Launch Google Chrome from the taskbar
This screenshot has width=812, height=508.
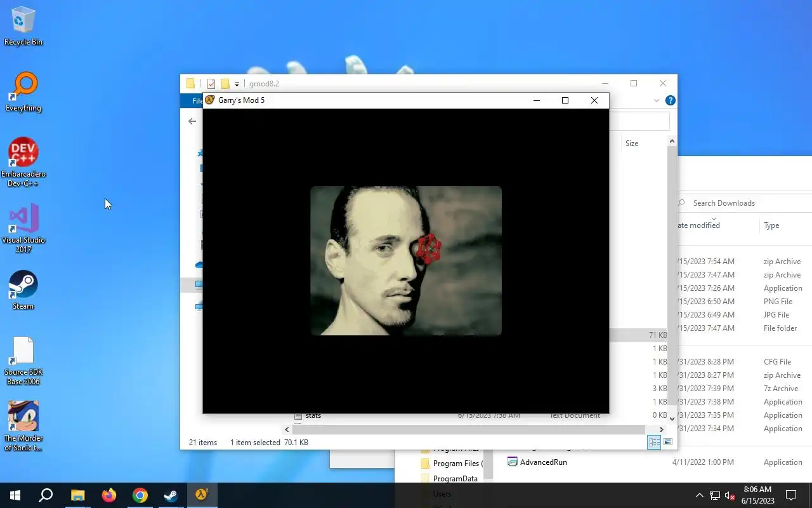click(x=140, y=495)
